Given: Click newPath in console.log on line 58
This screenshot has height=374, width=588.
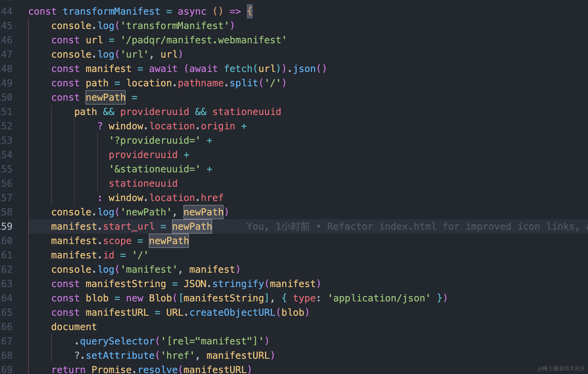Looking at the screenshot, I should (203, 212).
